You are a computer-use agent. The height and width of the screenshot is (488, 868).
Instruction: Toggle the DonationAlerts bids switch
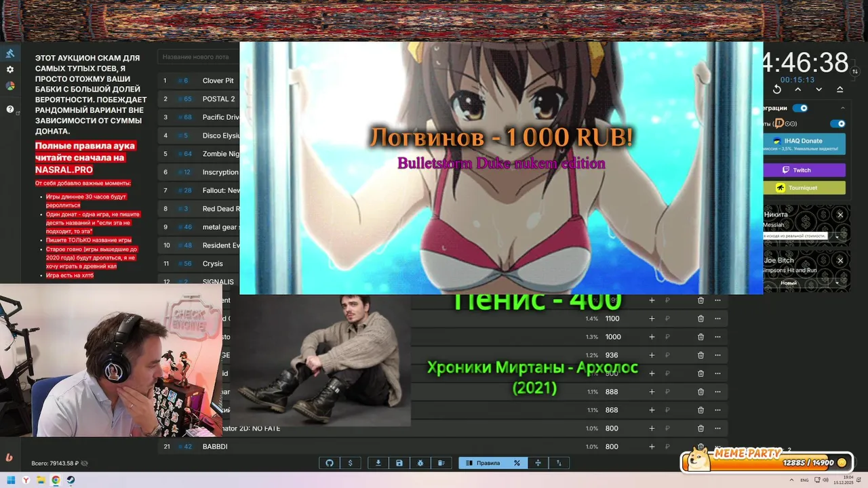tap(838, 123)
